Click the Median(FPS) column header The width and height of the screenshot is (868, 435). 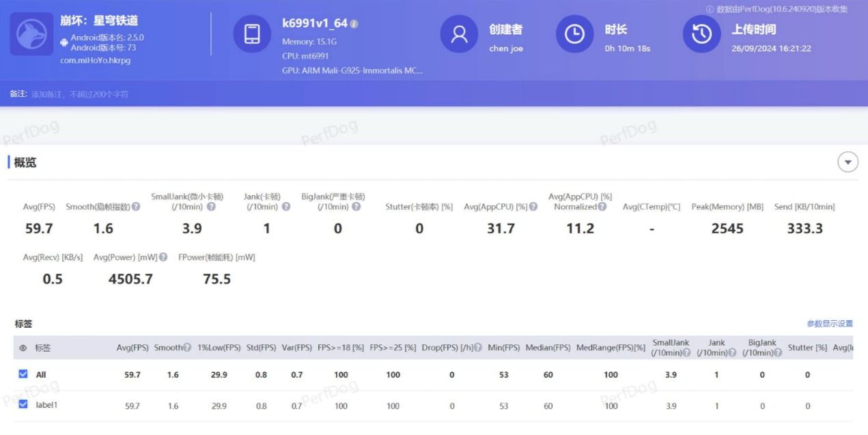[548, 348]
